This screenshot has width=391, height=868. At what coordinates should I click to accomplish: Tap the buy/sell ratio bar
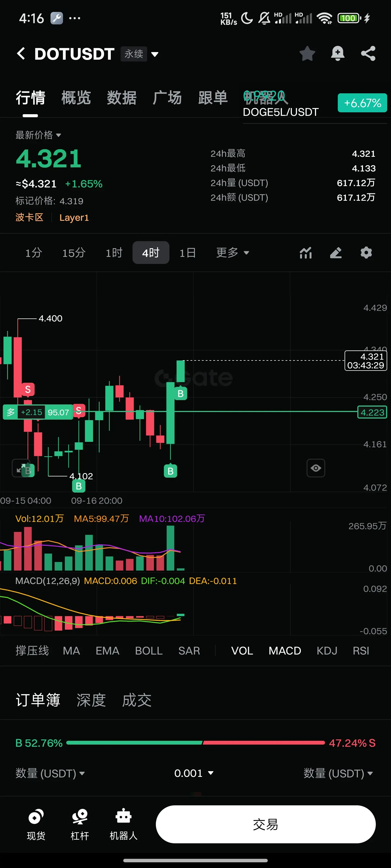coord(195,743)
